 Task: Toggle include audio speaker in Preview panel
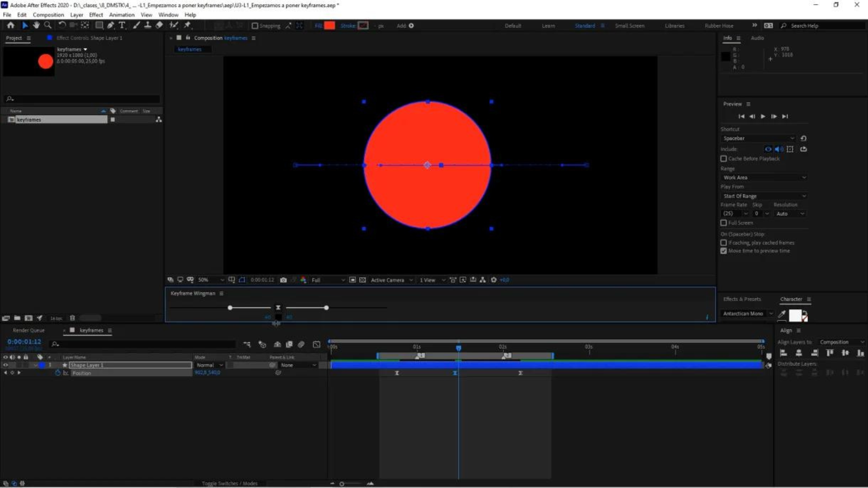pos(779,149)
